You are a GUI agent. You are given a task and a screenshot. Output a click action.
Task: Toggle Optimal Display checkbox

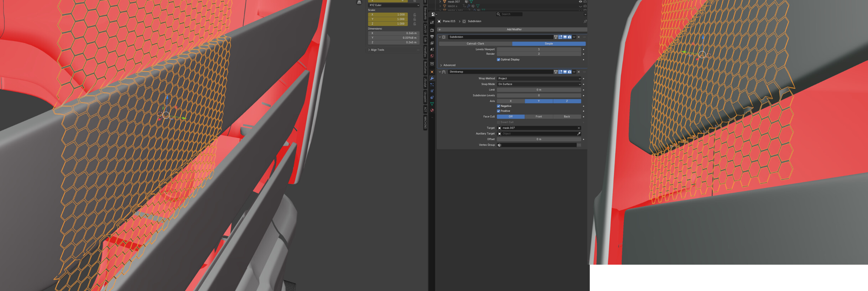[x=498, y=59]
